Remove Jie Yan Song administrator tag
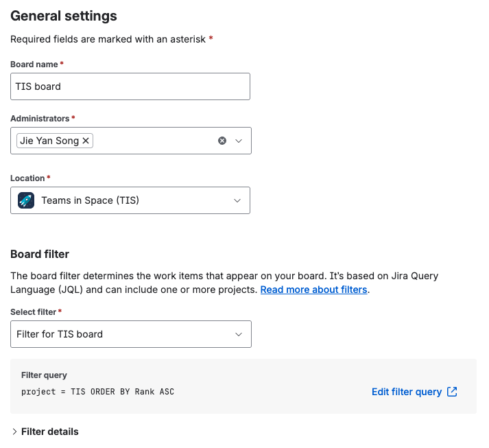 [x=86, y=141]
